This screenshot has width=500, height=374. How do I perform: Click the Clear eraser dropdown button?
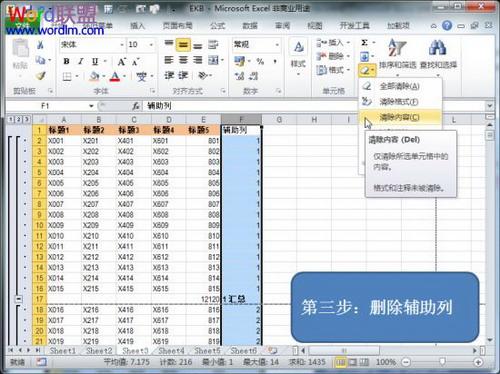(x=367, y=70)
